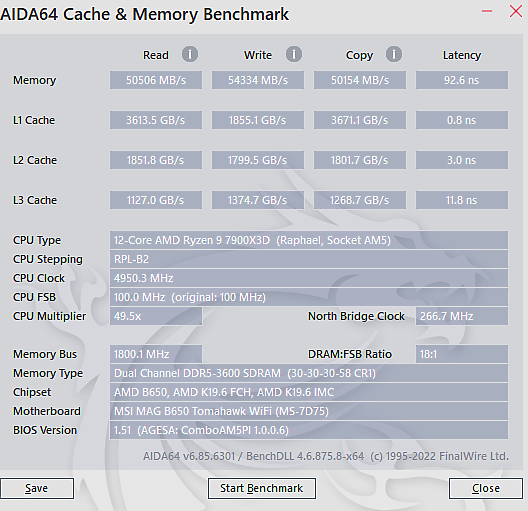Image resolution: width=528 pixels, height=511 pixels.
Task: Click the CPU Multiplier value 49.5x
Action: pos(156,316)
